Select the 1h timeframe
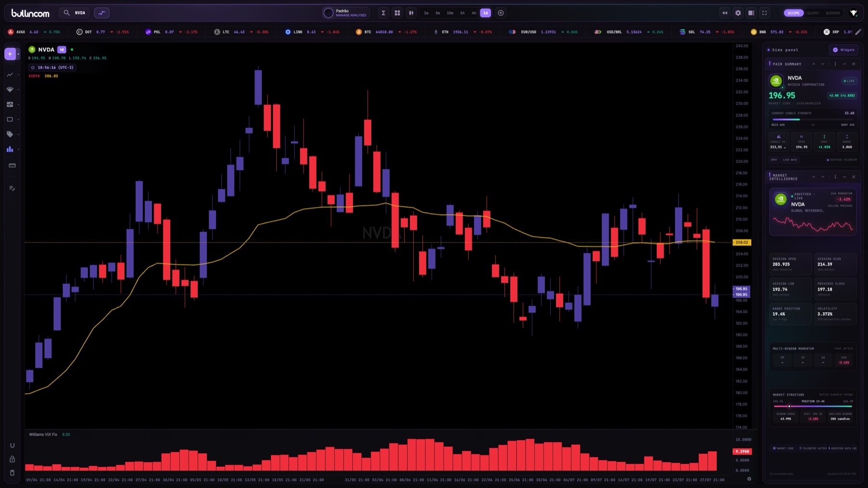The image size is (868, 488). pyautogui.click(x=462, y=13)
